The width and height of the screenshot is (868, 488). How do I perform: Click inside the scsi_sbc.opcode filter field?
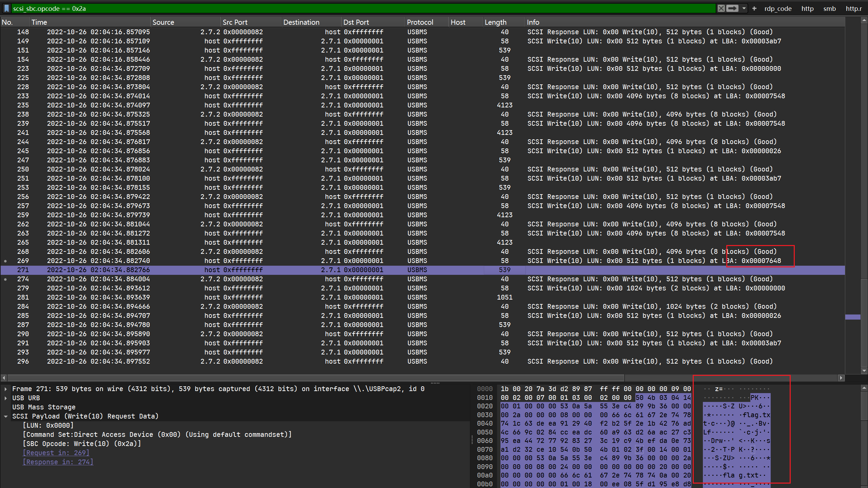coord(363,8)
